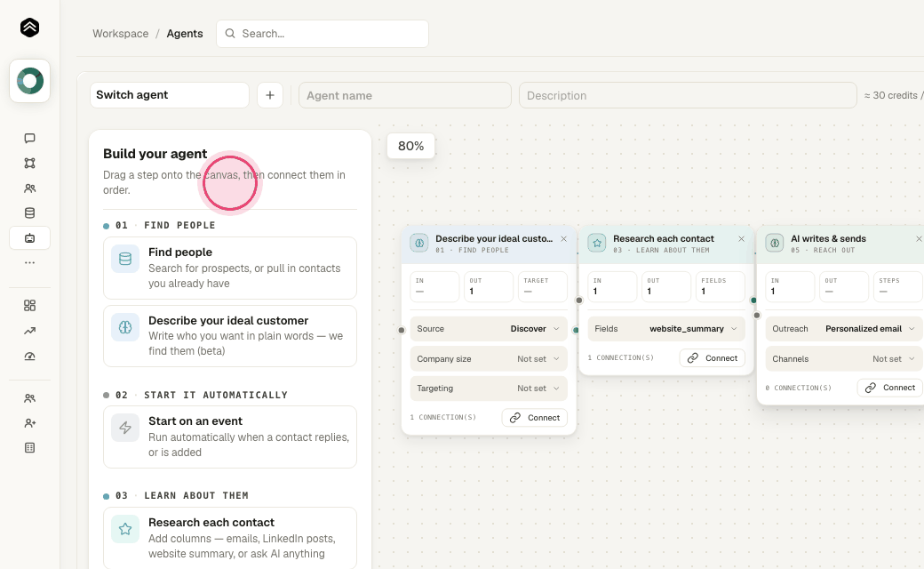Click the '01 · FIND PEOPLE' section heading
Viewport: 924px width, 569px height.
165,225
